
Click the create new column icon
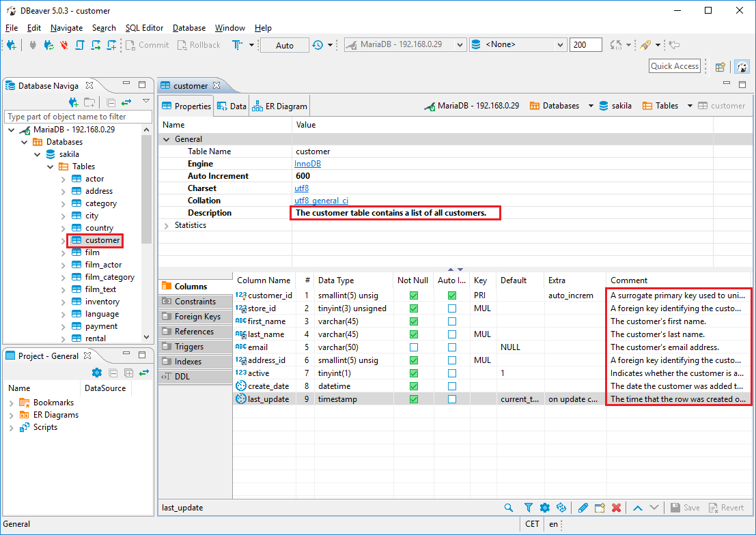600,508
